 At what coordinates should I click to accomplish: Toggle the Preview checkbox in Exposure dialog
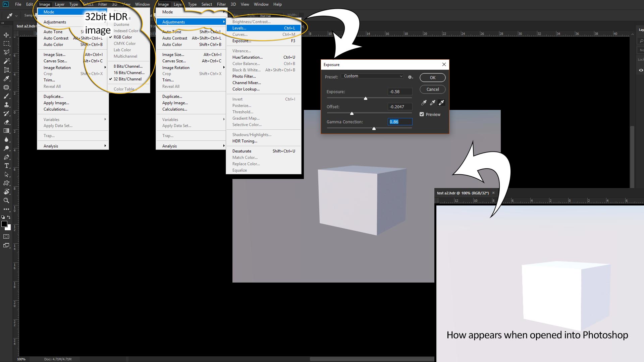pyautogui.click(x=422, y=114)
